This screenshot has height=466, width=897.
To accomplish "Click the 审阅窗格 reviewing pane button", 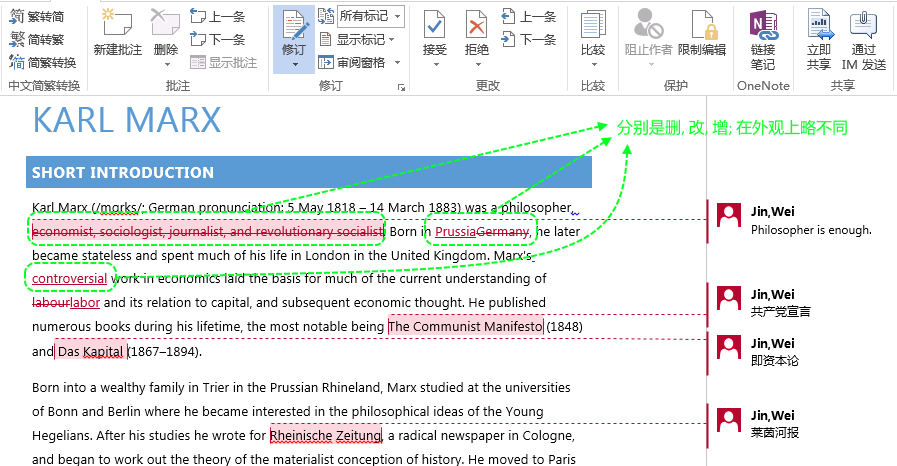I will (x=352, y=62).
